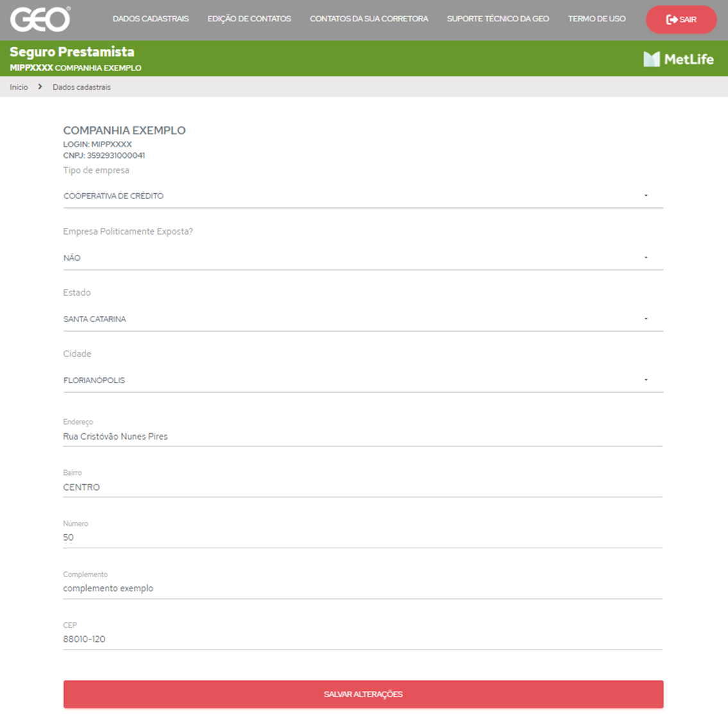This screenshot has height=728, width=728.
Task: Click the MetLife logo
Action: click(x=679, y=59)
